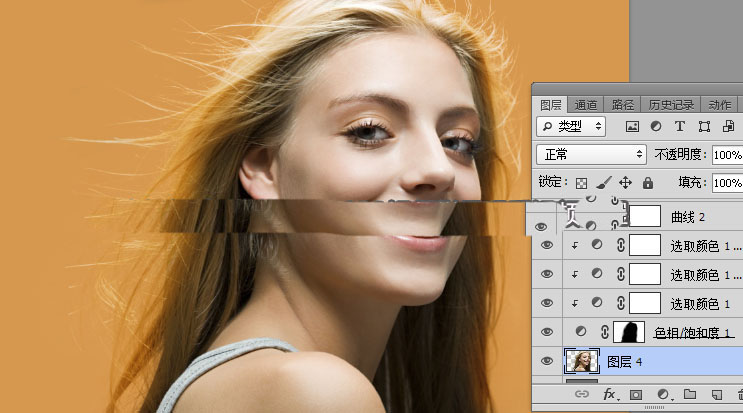Screen dimensions: 743x413
Task: Click the pixel layer filter icon
Action: [632, 127]
